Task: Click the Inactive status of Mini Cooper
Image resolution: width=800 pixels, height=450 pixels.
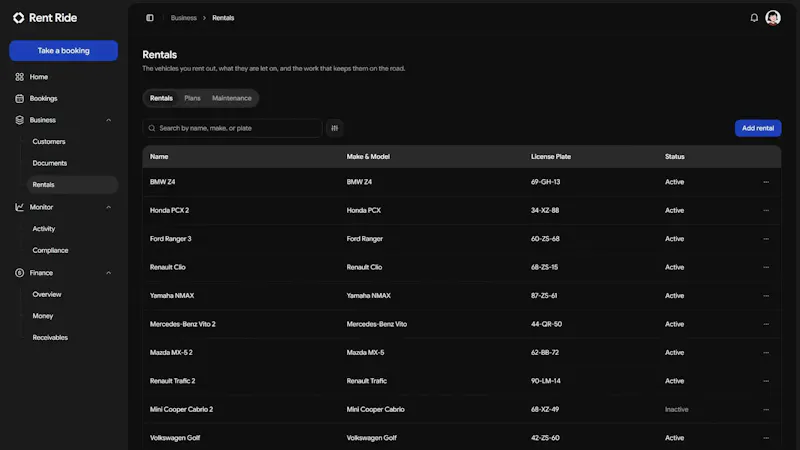Action: [x=677, y=410]
